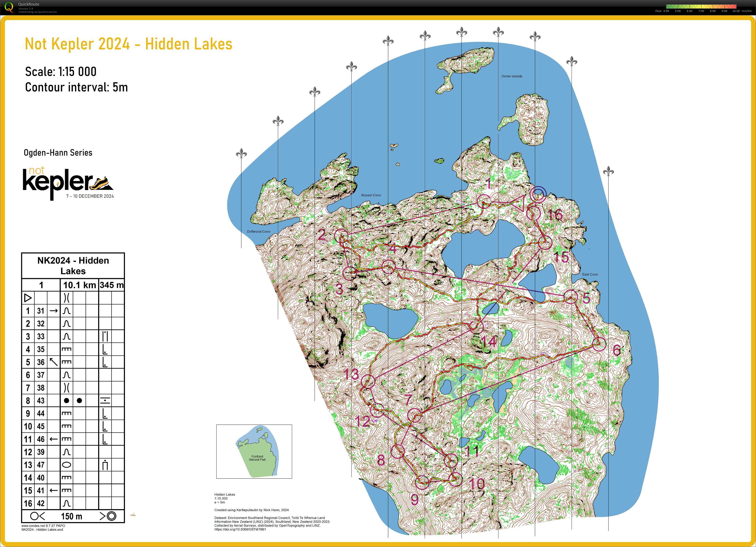
Task: Click the 10:00 min/km pace label
Action: (x=742, y=11)
